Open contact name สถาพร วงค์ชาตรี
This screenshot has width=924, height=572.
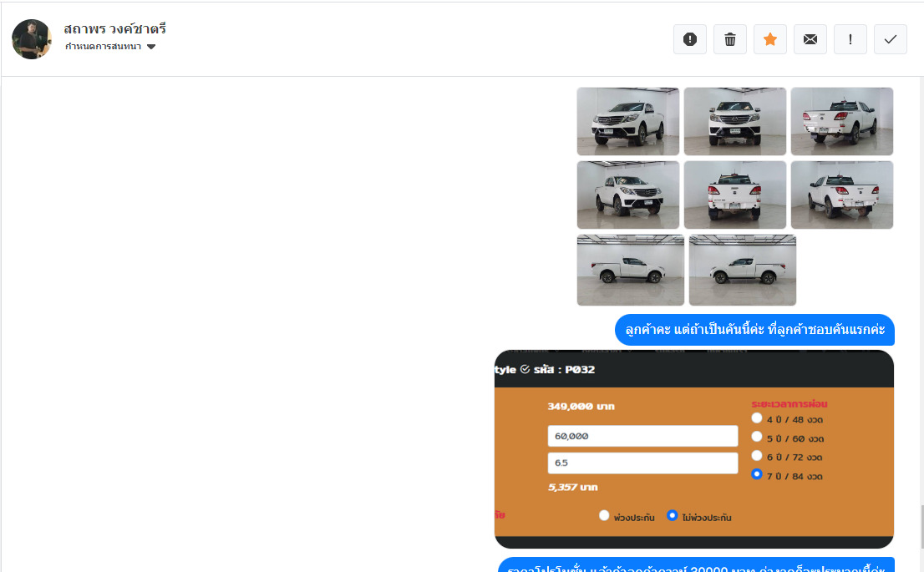(115, 28)
